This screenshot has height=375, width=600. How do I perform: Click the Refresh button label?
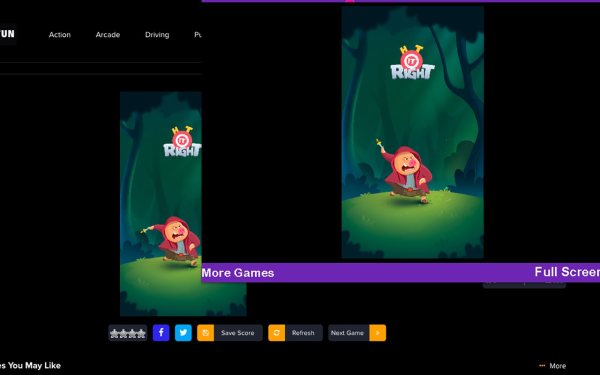303,333
